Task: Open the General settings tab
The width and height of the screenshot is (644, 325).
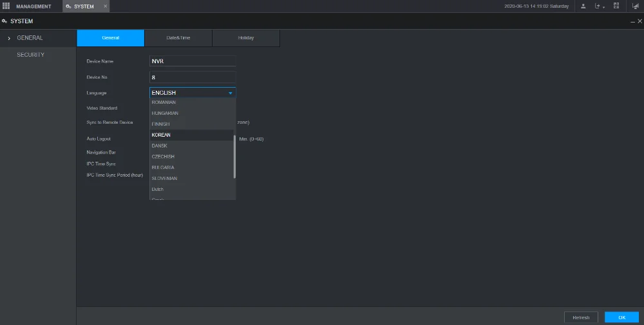Action: 111,38
